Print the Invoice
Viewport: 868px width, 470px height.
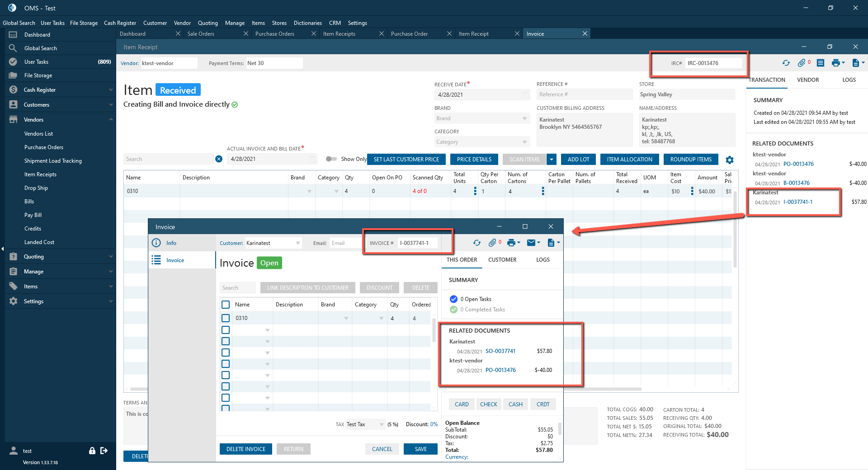coord(511,243)
